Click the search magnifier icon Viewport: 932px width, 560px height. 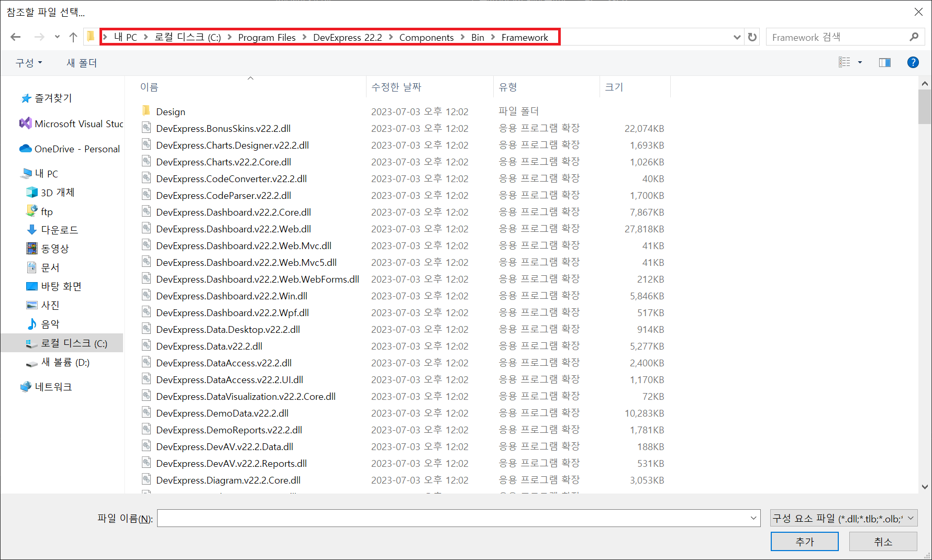pos(914,37)
